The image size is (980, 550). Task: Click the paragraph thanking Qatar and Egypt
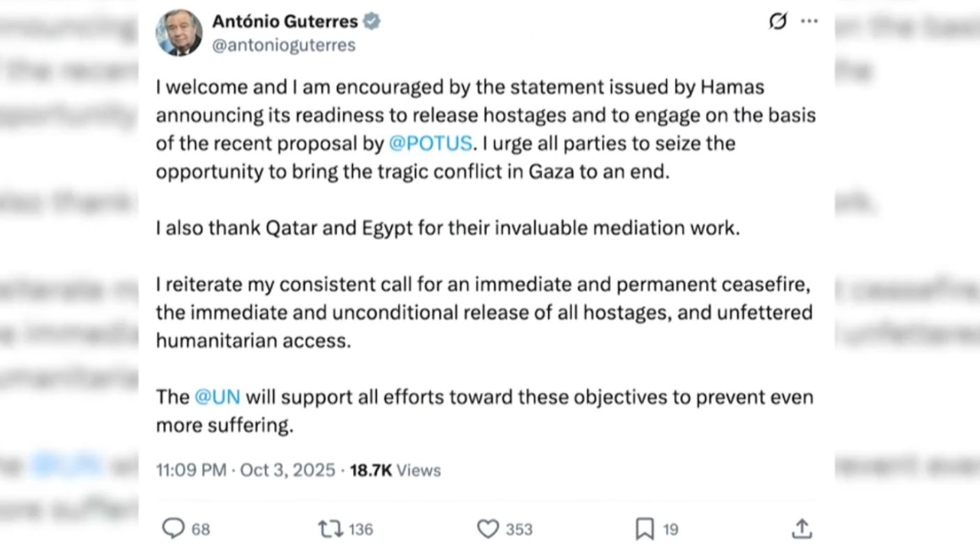pos(448,228)
